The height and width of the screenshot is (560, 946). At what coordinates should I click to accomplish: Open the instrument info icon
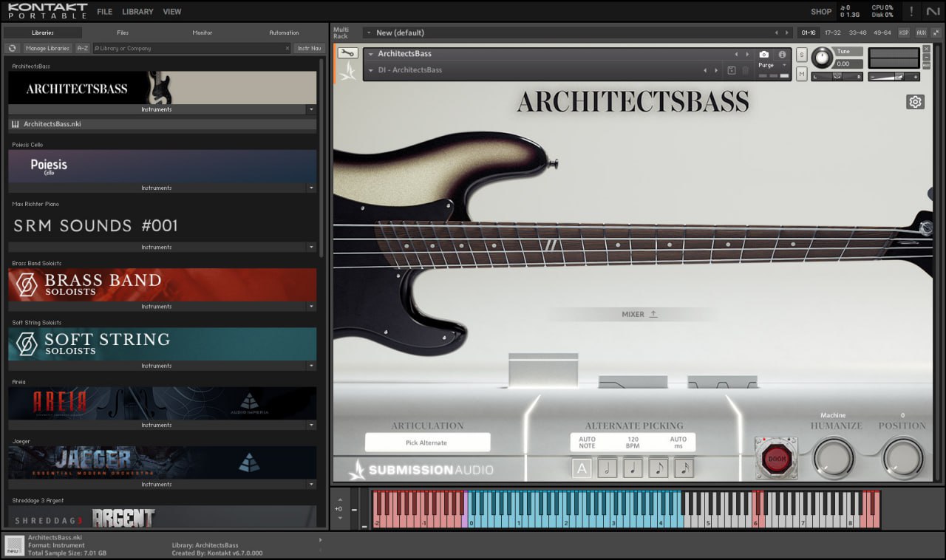pyautogui.click(x=782, y=55)
